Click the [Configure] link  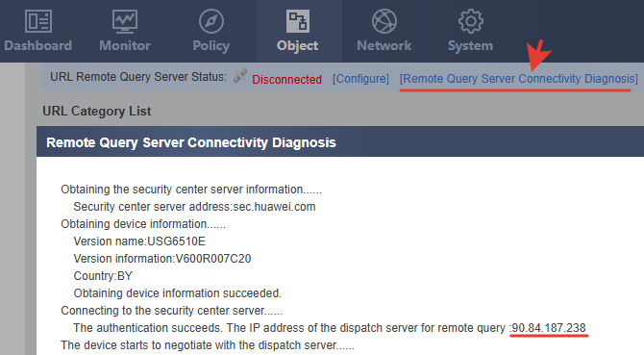point(360,79)
